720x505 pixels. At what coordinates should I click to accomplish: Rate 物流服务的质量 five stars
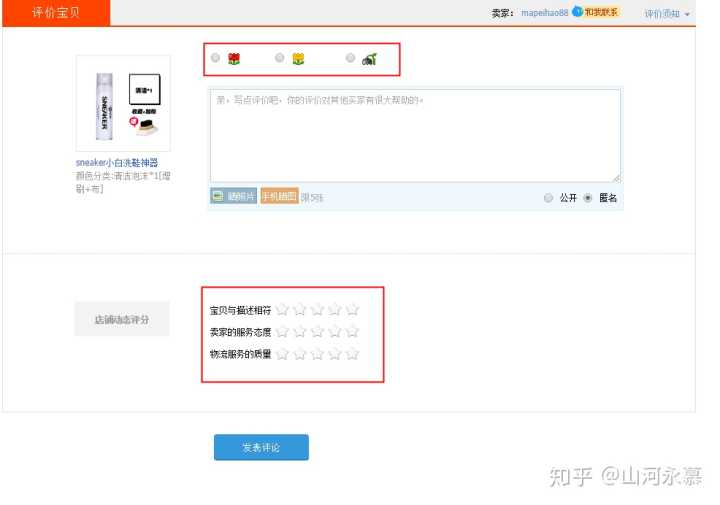[352, 354]
